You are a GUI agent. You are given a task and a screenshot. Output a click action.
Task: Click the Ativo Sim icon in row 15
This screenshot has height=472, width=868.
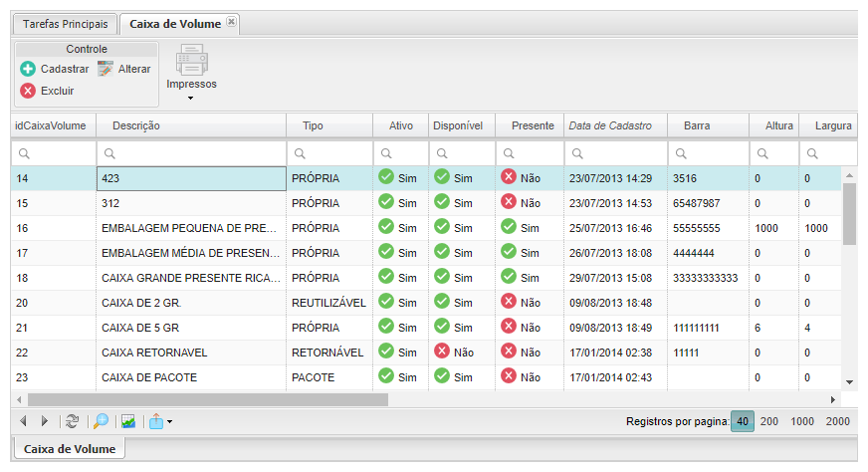click(386, 202)
